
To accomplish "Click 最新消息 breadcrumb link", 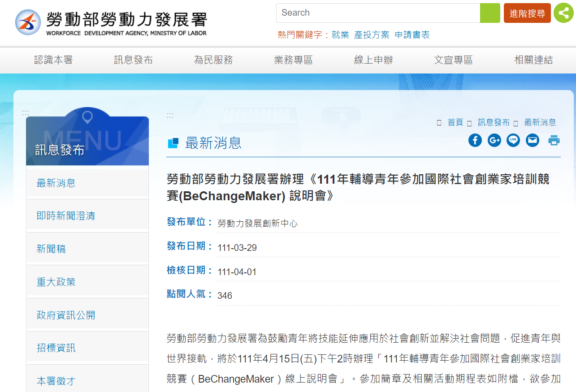I will [540, 122].
